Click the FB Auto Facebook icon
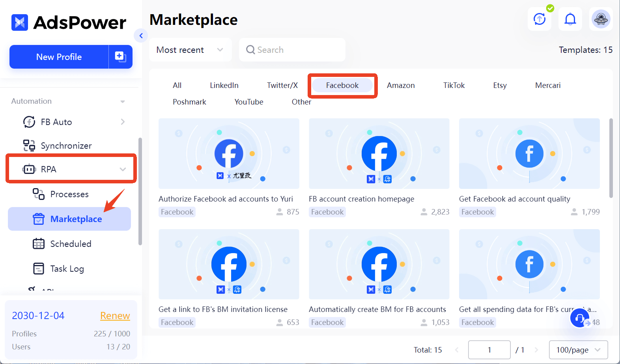 coord(29,122)
